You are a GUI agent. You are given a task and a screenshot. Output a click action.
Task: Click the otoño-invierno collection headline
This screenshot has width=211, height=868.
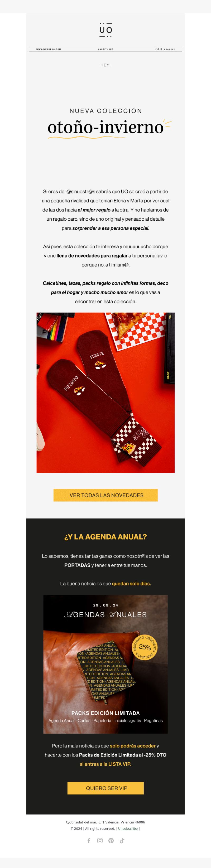(x=105, y=127)
